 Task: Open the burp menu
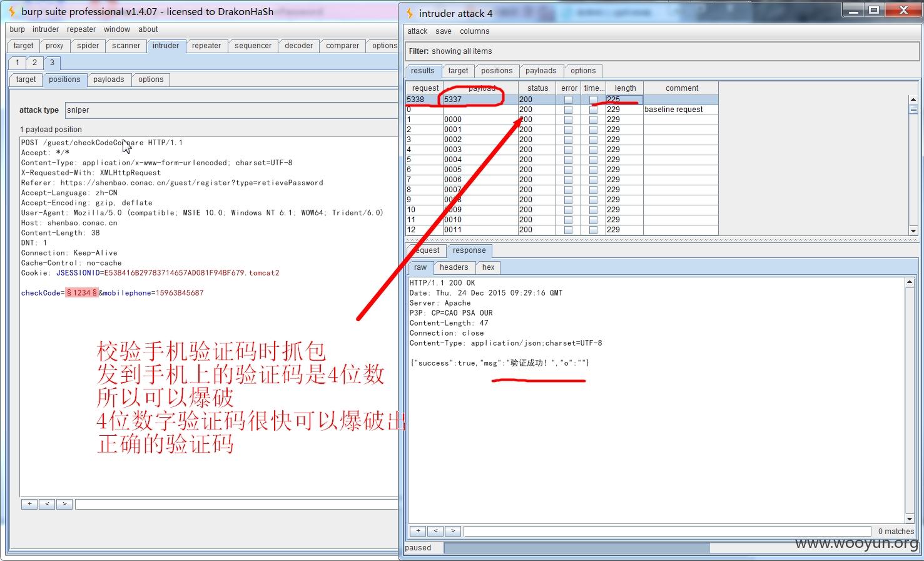coord(17,29)
